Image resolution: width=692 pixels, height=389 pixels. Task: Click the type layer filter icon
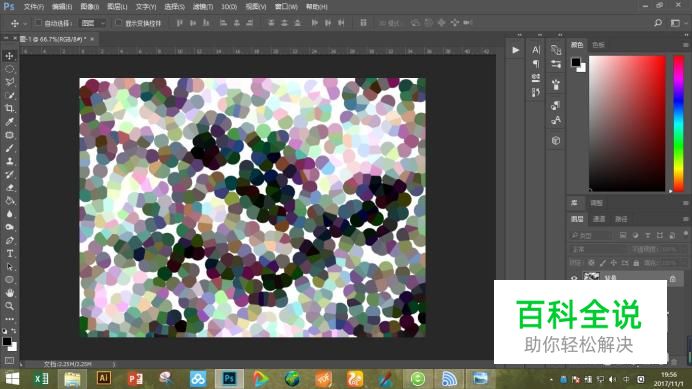point(647,235)
